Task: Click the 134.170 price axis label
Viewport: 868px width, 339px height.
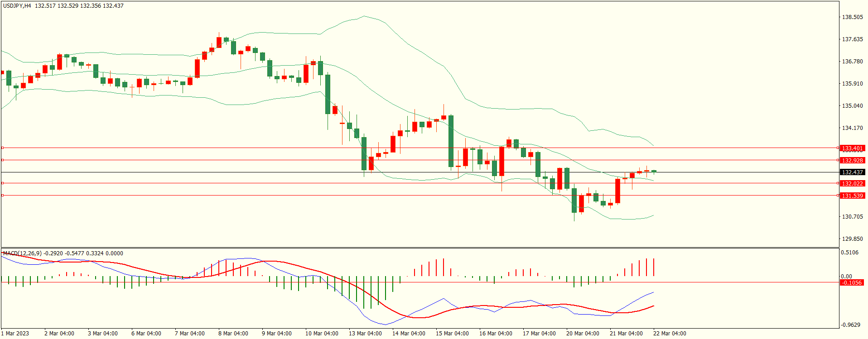Action: point(852,128)
